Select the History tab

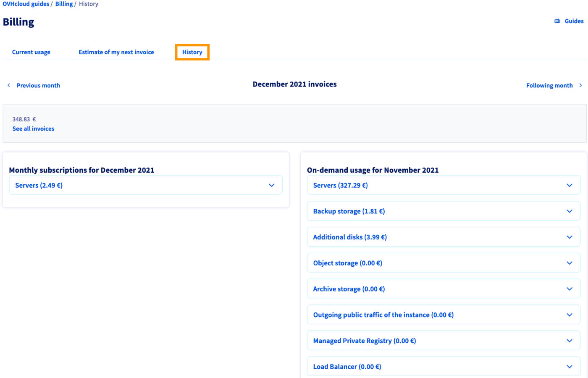click(x=192, y=52)
